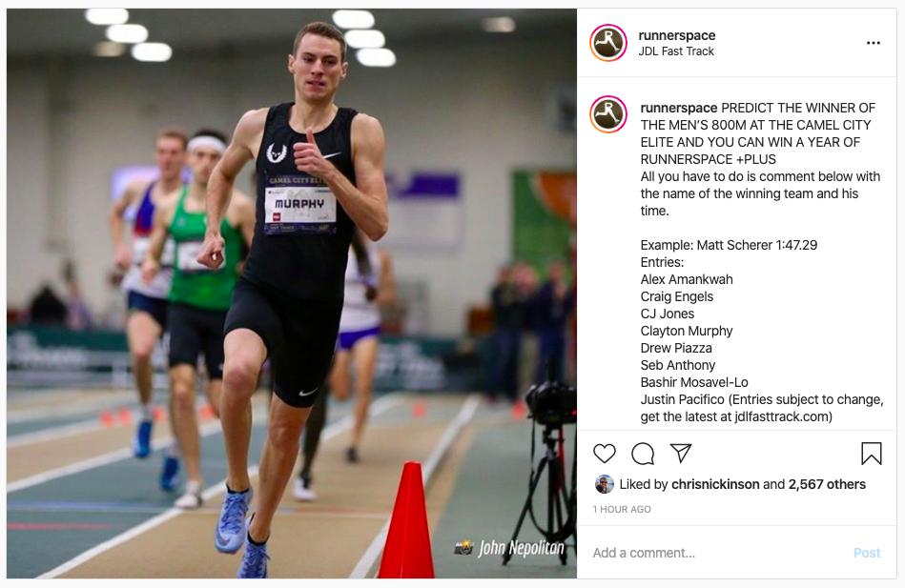Like the post with the heart icon
905x588 pixels.
point(605,454)
